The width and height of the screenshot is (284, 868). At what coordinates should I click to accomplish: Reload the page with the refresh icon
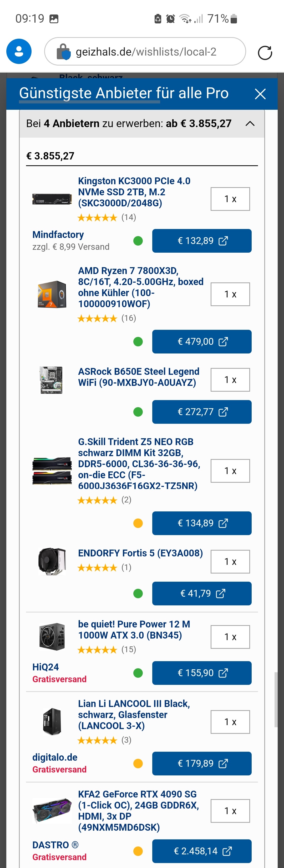click(265, 53)
